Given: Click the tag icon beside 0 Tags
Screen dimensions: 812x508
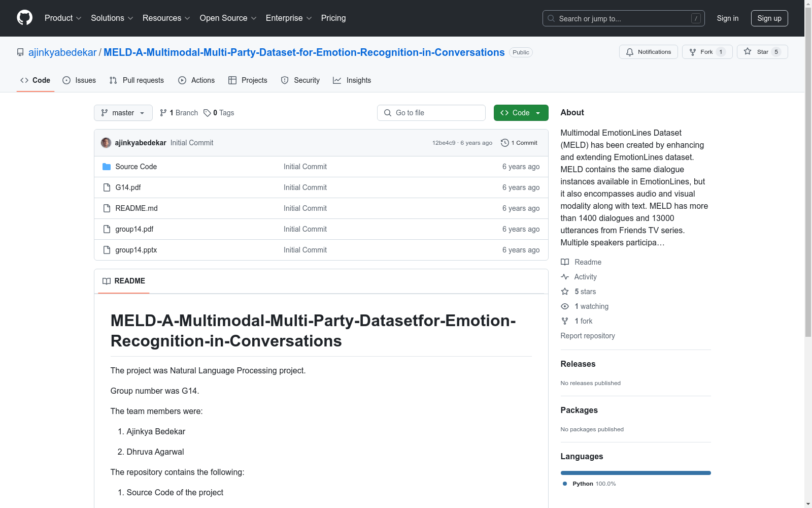Looking at the screenshot, I should click(207, 113).
